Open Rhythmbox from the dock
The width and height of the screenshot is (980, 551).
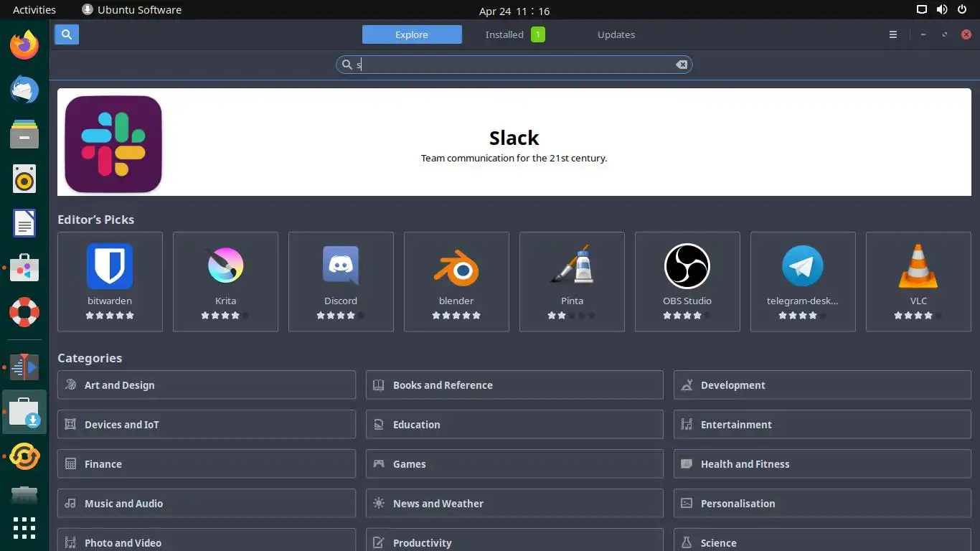pos(24,179)
